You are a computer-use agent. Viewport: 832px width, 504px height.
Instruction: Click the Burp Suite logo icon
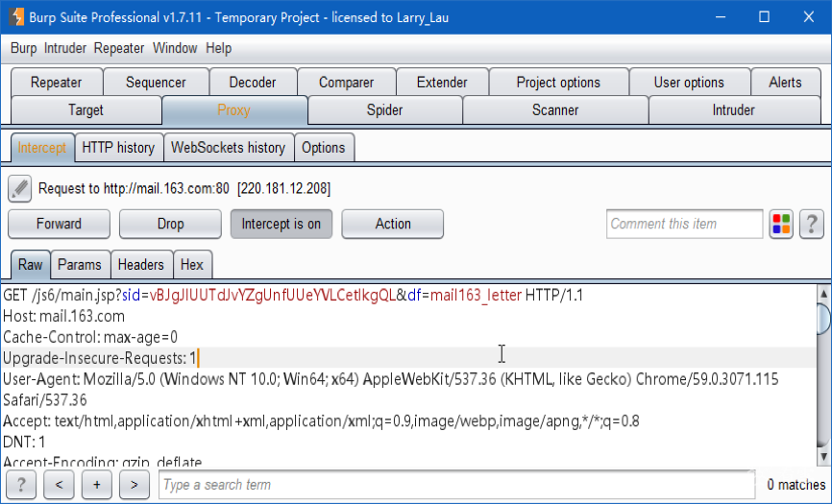[x=16, y=17]
